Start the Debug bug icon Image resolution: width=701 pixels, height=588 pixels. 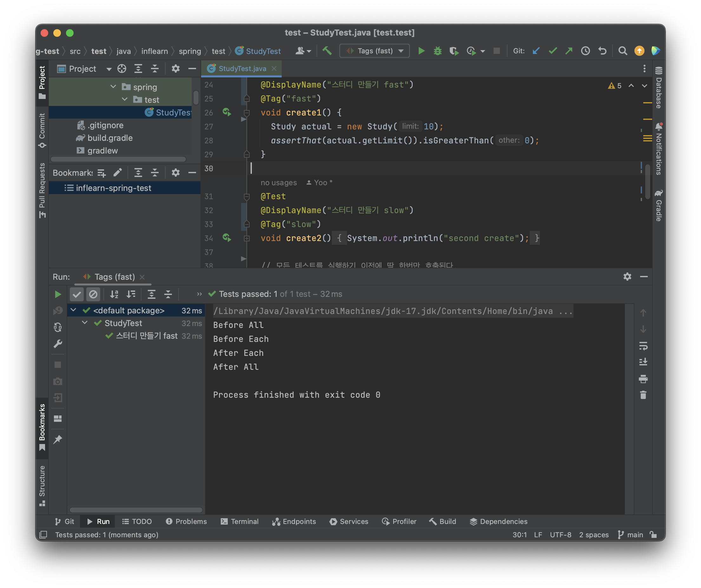pos(437,51)
